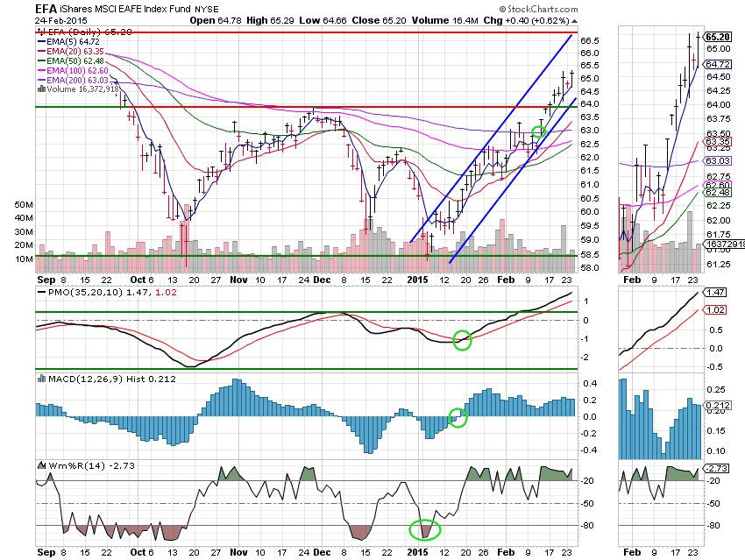Click the boxed 64.72 EMA tag in zoom panel

click(718, 64)
